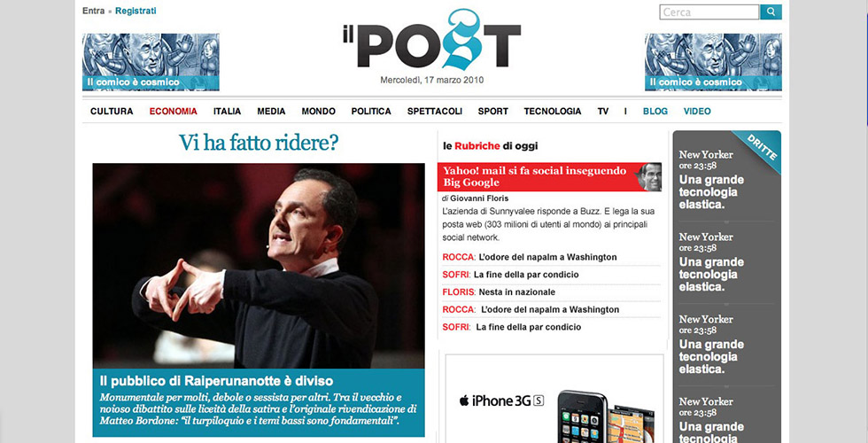Viewport: 868px width, 443px height.
Task: Open the ECONOMIA section
Action: pos(174,112)
